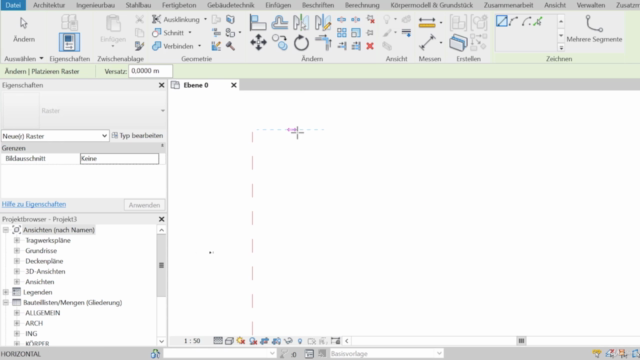Select the Start-End-Radius arc tool

[x=514, y=21]
